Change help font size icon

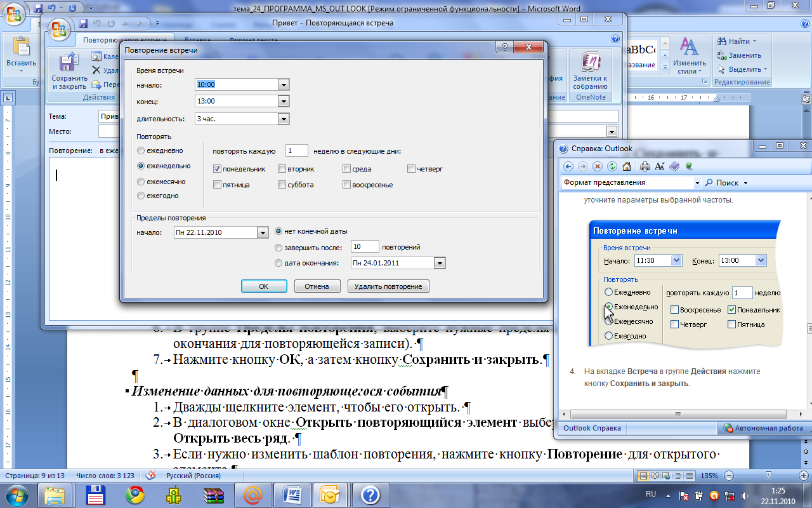click(x=659, y=166)
